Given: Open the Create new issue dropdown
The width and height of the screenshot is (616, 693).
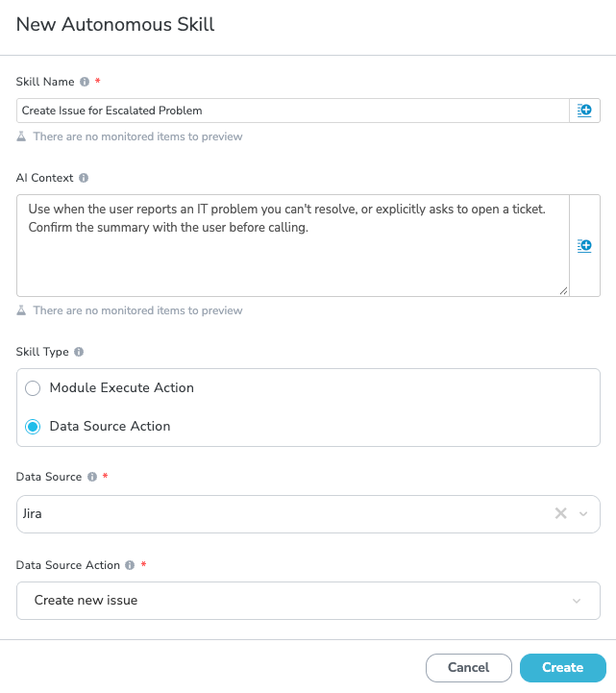Looking at the screenshot, I should pyautogui.click(x=308, y=601).
